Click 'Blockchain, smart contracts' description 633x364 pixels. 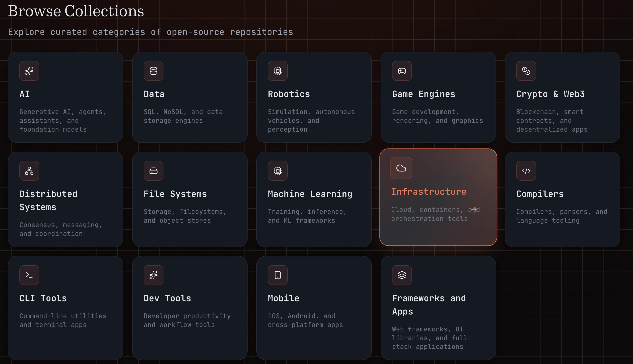552,121
